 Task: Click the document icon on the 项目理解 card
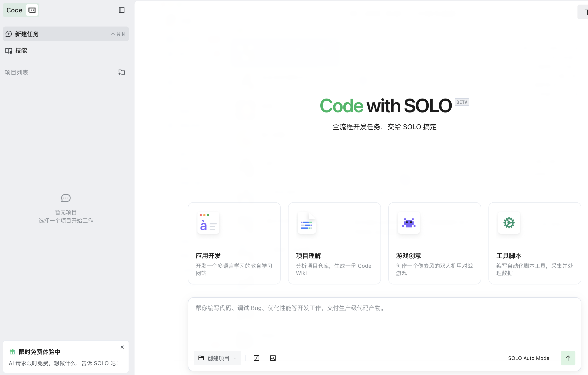click(x=307, y=223)
